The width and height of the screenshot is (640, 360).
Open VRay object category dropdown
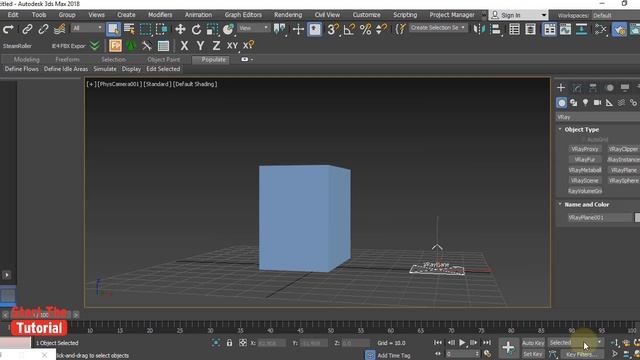click(598, 117)
